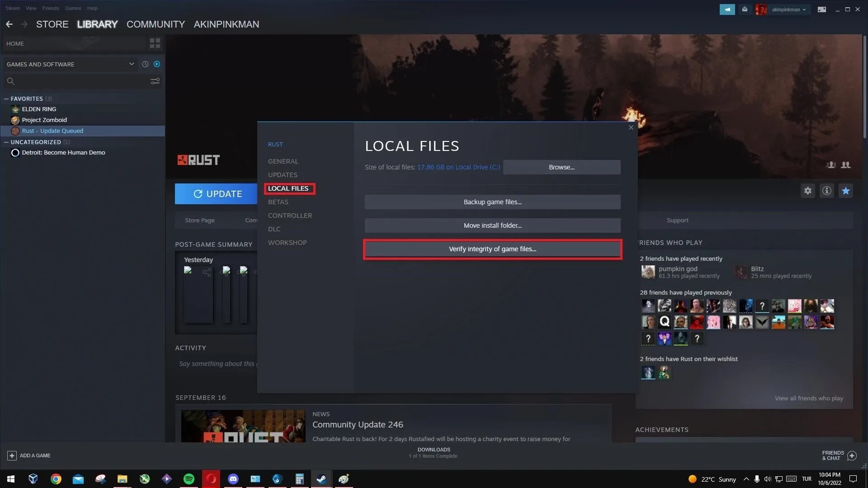Switch to Big Picture mode icon
The height and width of the screenshot is (488, 868).
(x=822, y=9)
